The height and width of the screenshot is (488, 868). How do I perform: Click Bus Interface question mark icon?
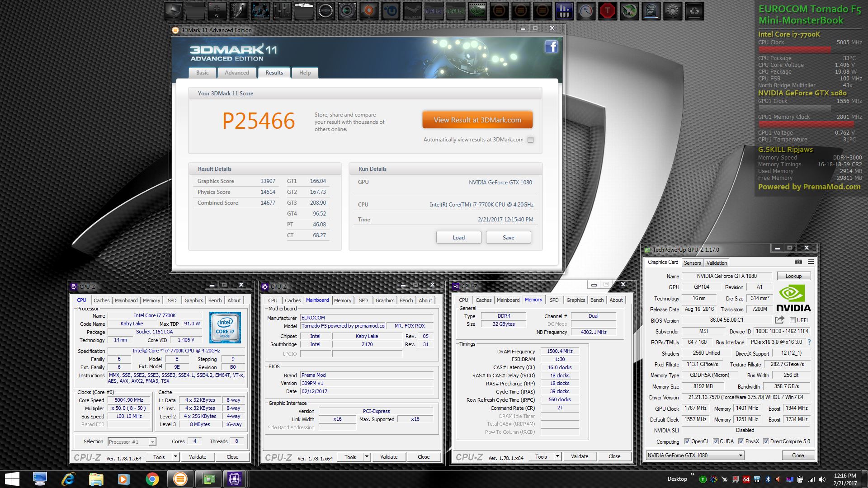[809, 342]
